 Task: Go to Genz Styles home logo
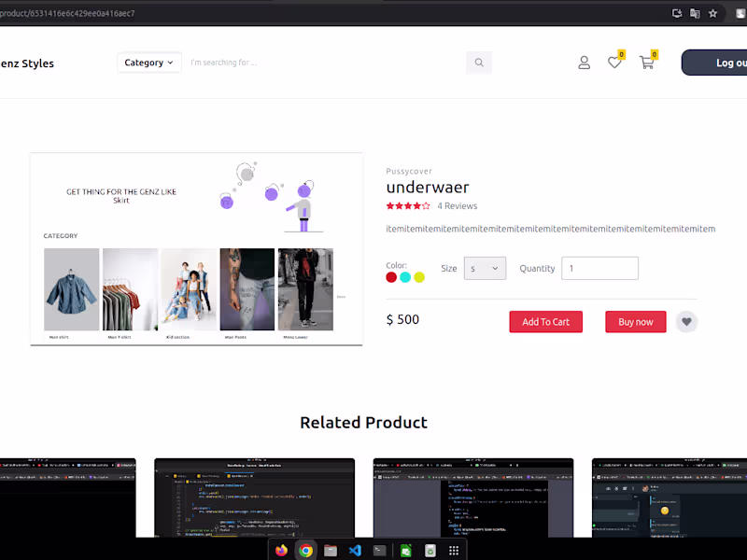tap(27, 63)
